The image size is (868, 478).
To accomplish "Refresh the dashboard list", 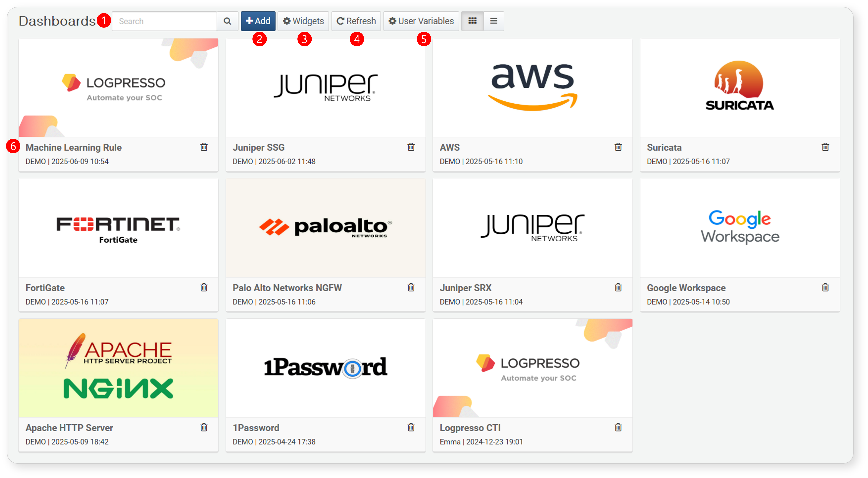I will (356, 21).
